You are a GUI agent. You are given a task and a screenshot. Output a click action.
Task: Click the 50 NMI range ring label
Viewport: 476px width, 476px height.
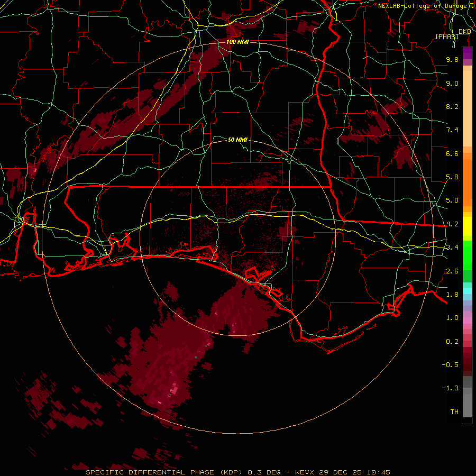(x=237, y=140)
